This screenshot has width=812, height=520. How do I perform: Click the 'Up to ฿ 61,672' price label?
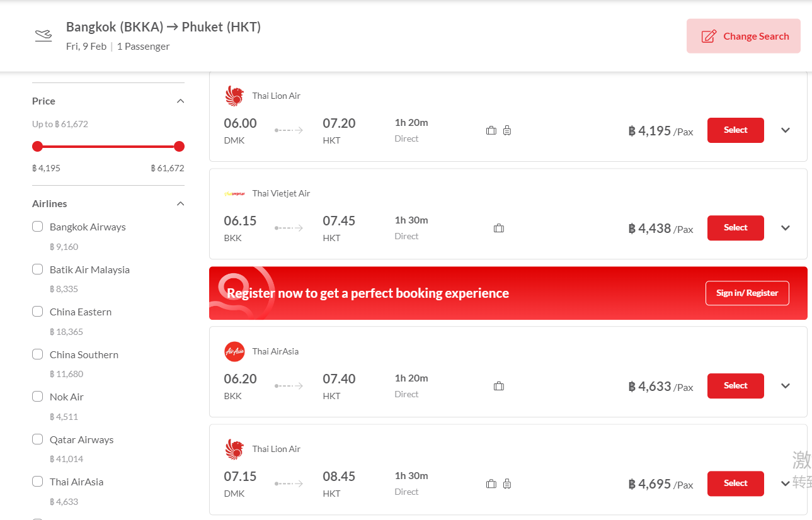pyautogui.click(x=60, y=124)
